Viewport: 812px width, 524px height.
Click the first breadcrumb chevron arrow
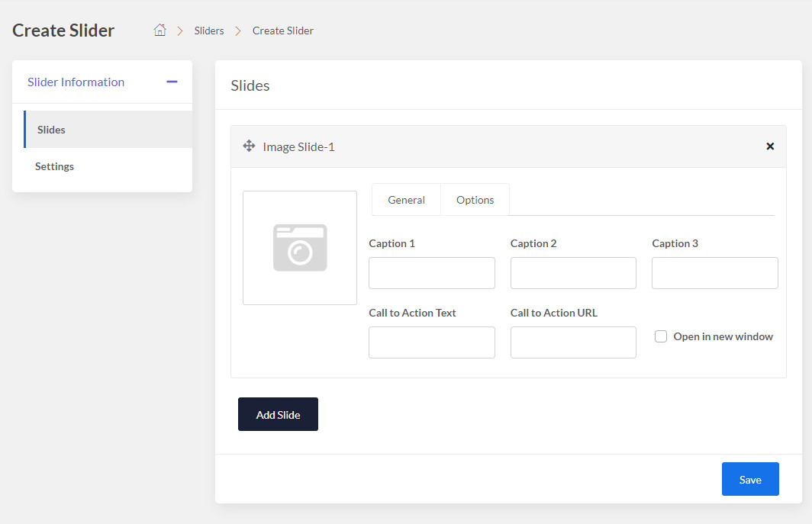(x=181, y=31)
